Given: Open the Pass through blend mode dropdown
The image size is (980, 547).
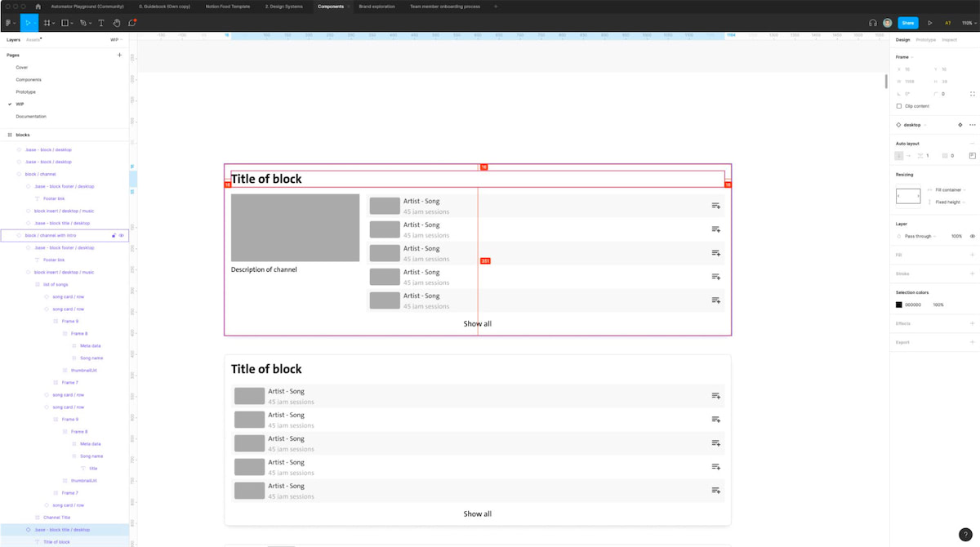Looking at the screenshot, I should [x=921, y=236].
